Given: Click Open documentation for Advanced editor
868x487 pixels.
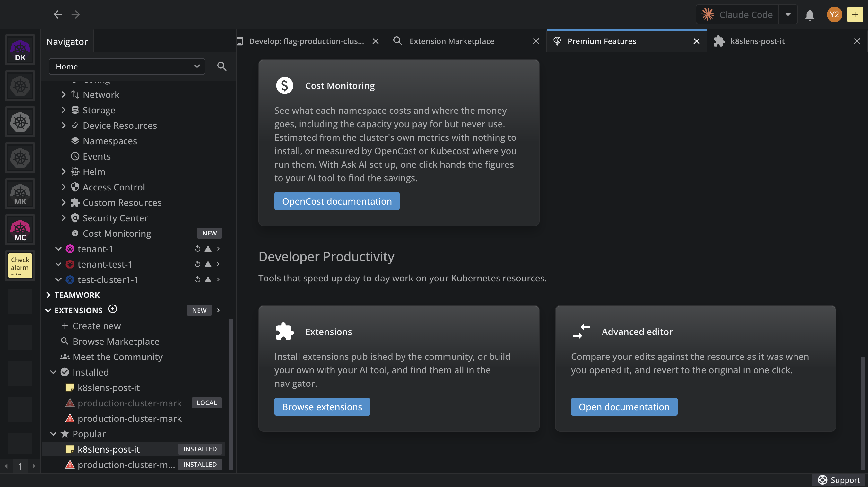Looking at the screenshot, I should [624, 407].
